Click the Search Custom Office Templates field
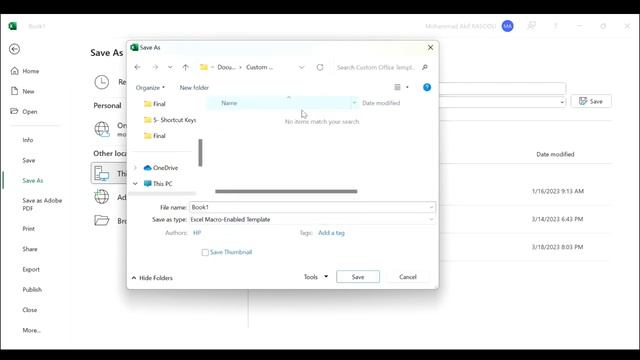This screenshot has height=360, width=640. click(376, 67)
